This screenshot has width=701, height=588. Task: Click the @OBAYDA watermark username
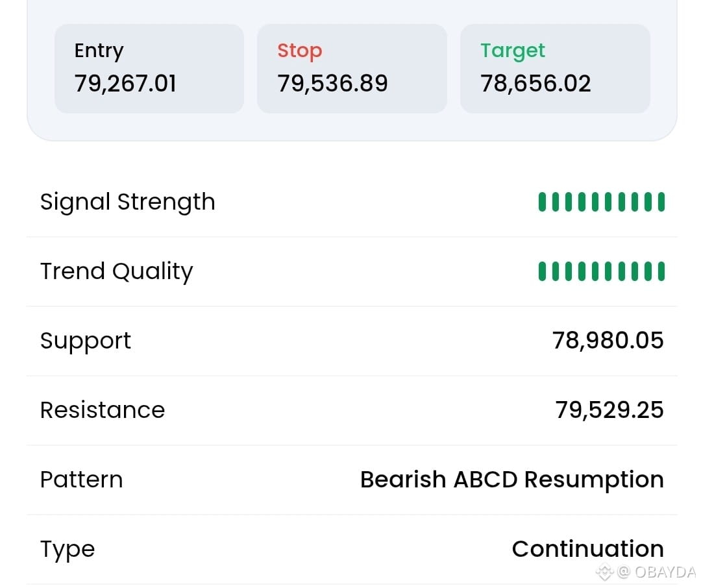657,572
